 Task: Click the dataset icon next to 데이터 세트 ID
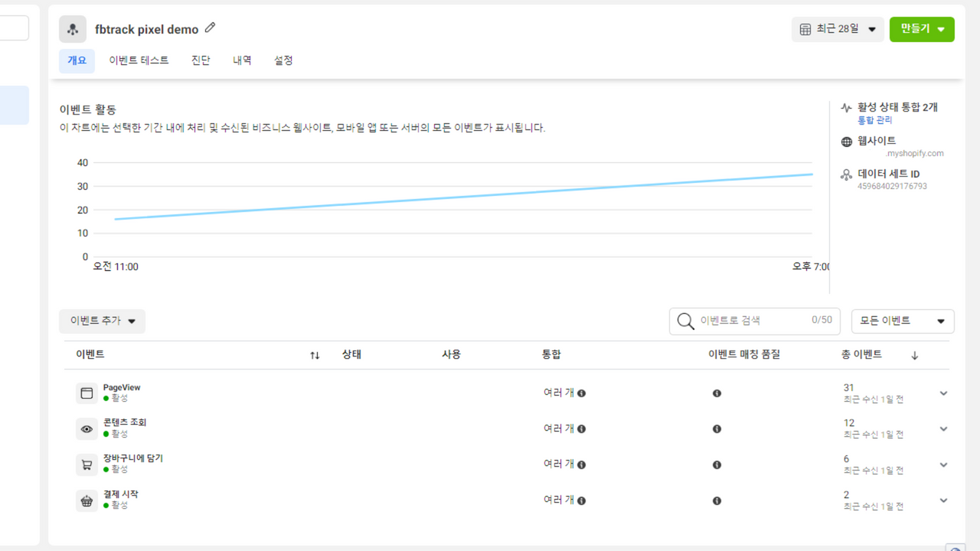846,175
